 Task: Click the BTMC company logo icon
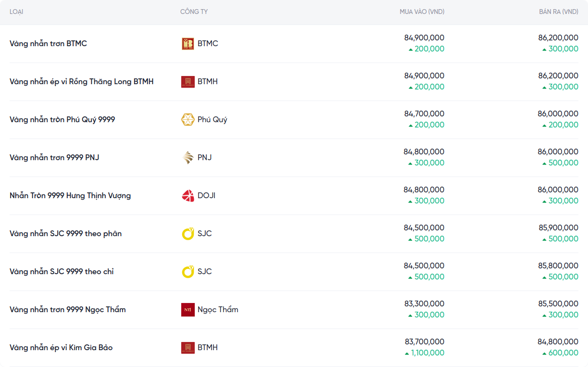(188, 44)
